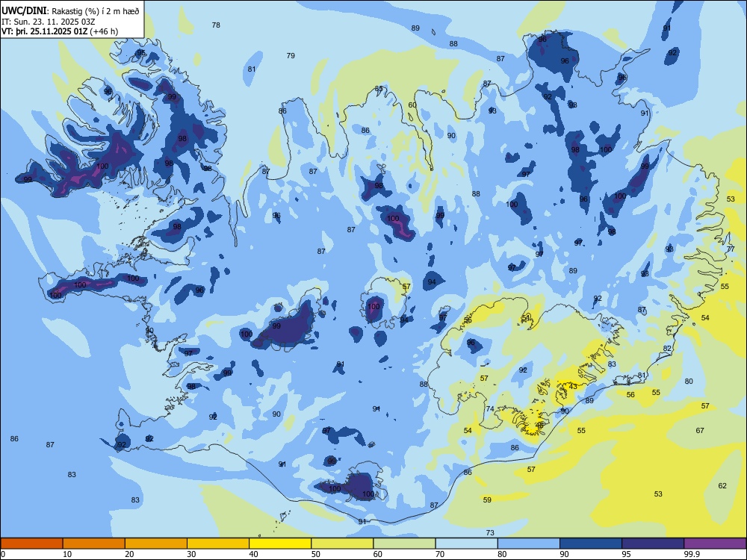Click the legend label '40'
The width and height of the screenshot is (747, 560).
[253, 554]
